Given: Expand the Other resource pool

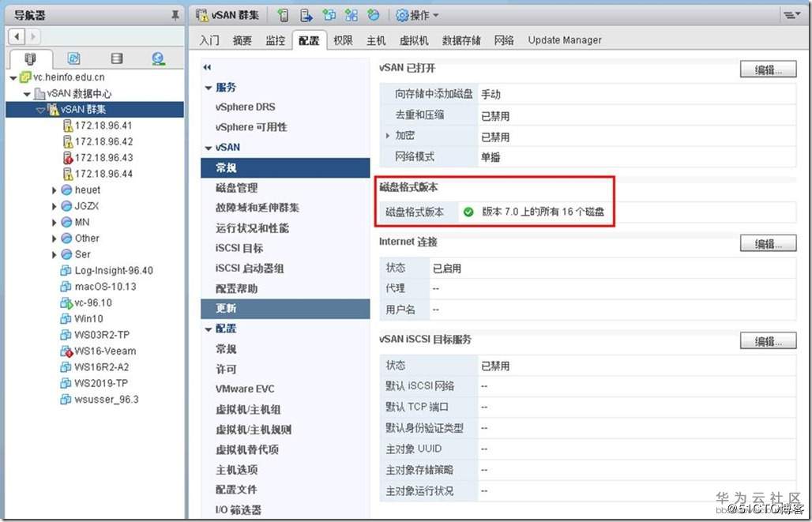Looking at the screenshot, I should pos(54,238).
